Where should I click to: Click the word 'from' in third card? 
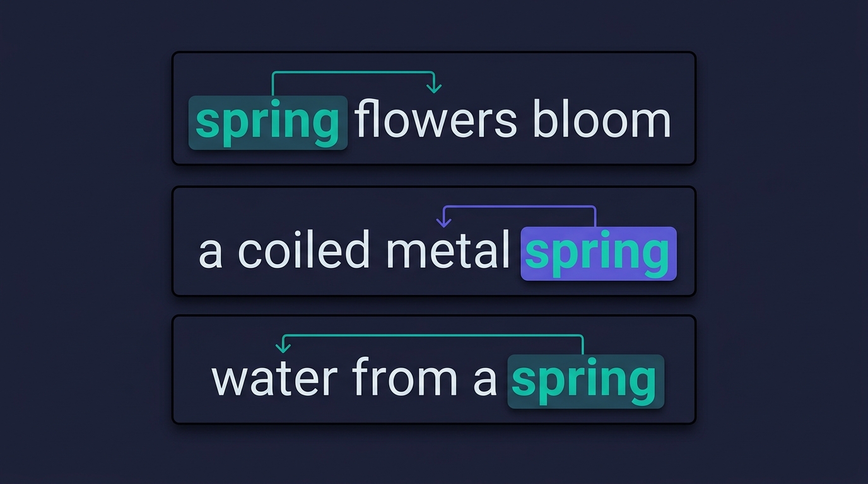405,377
